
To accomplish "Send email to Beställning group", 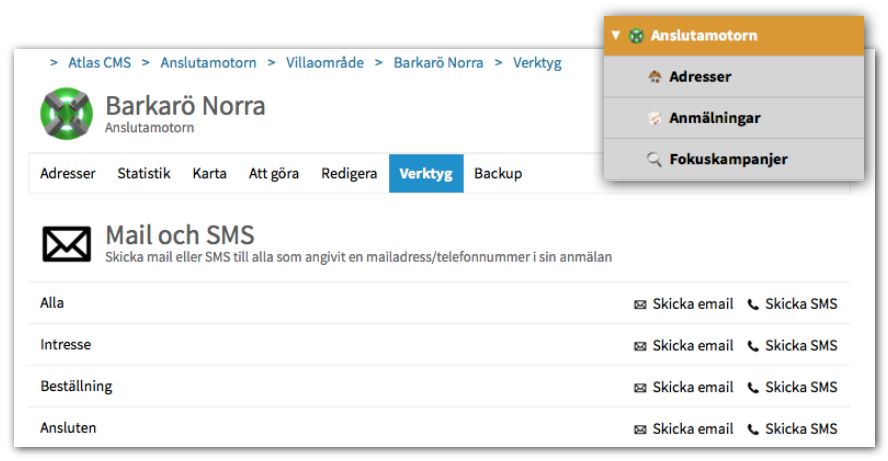I will (692, 387).
